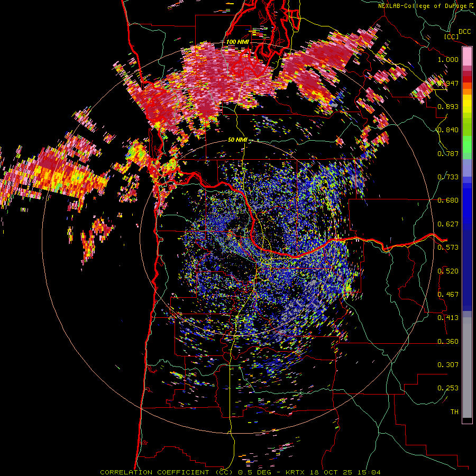The image size is (476, 476).
Task: Select the 0.520 scale value
Action: tap(448, 271)
